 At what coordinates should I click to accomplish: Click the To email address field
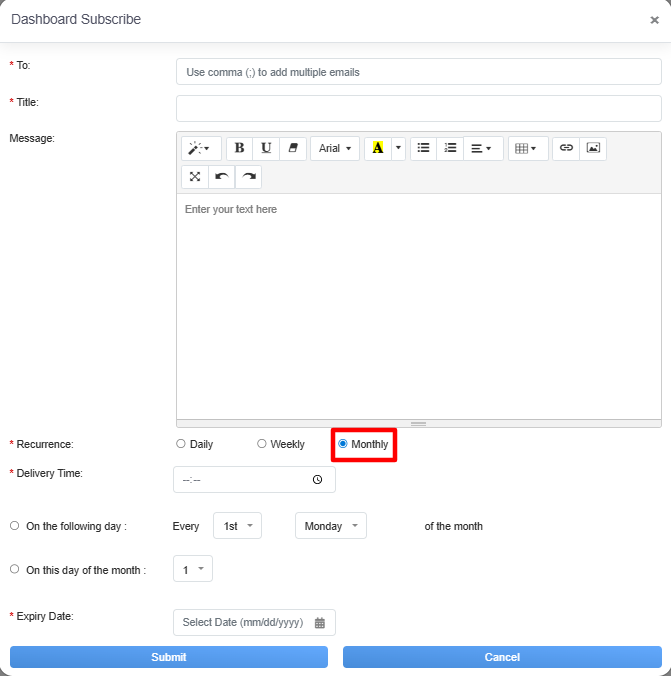(418, 72)
